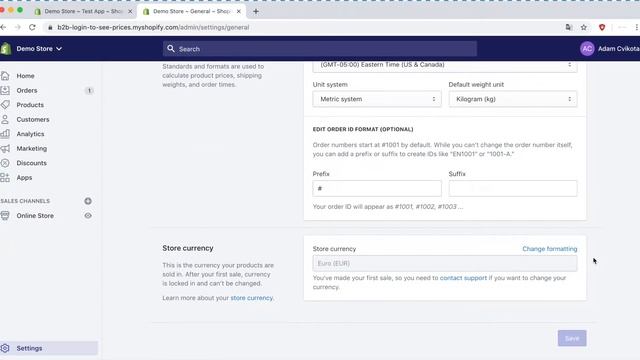Go forward in browser history

click(18, 27)
